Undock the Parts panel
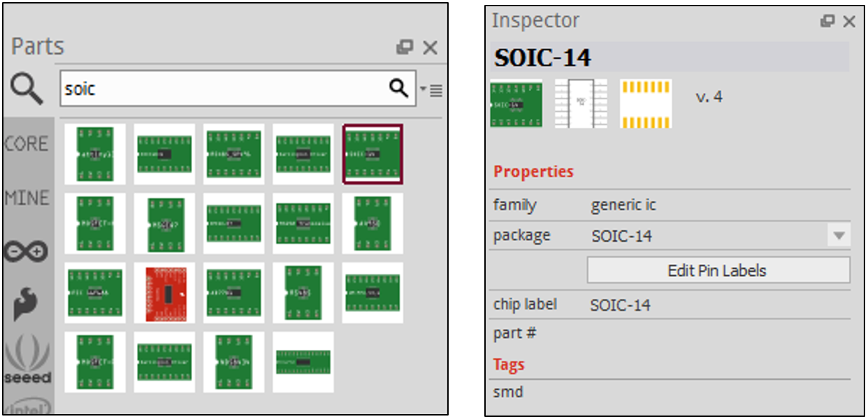 coord(404,47)
